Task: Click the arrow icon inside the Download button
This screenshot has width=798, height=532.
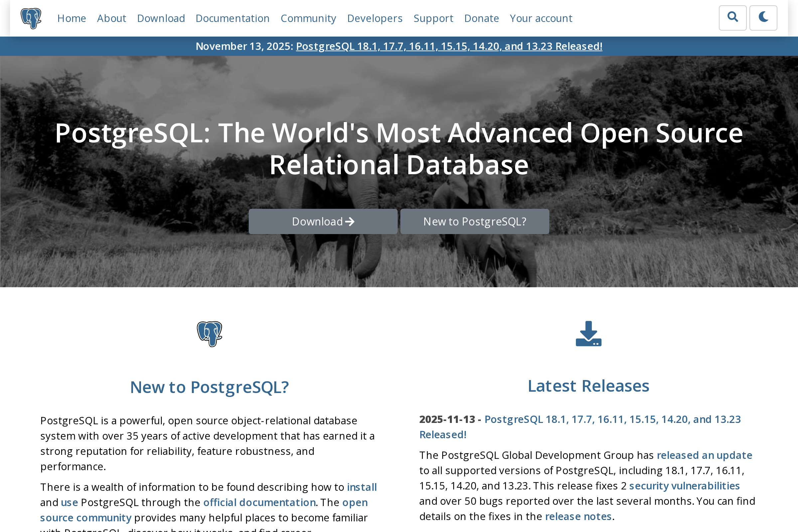Action: click(350, 221)
